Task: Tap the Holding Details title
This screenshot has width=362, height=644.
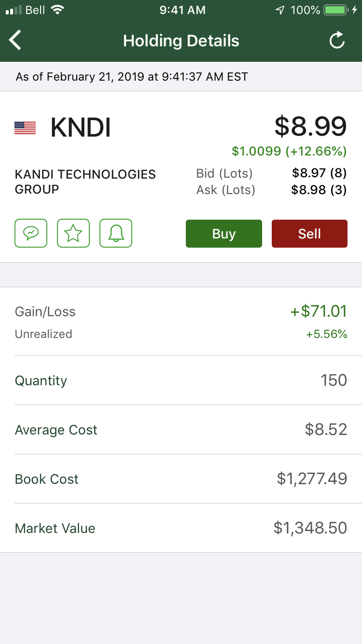Action: [181, 41]
